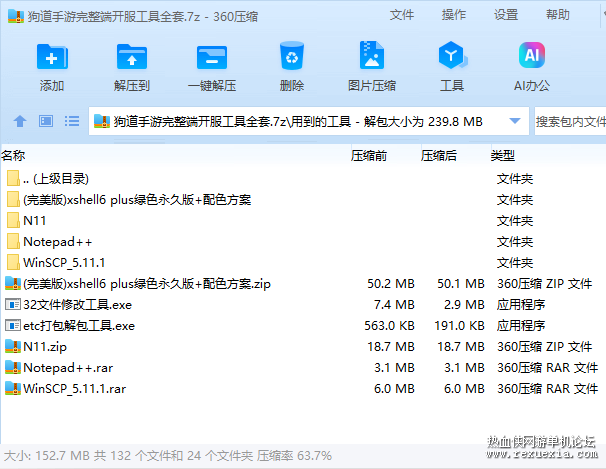Click the 应用程序 type of 32文件修改工具.exe

521,304
